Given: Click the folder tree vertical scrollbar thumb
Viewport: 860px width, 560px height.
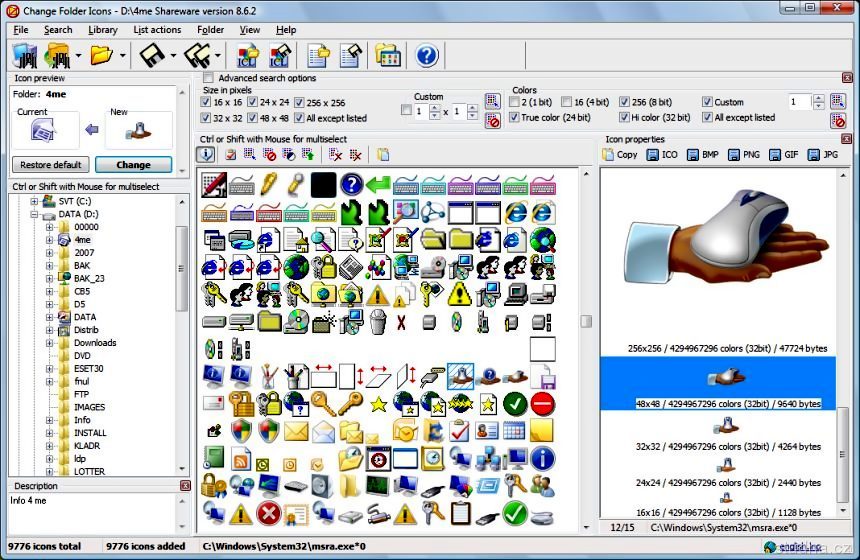Looking at the screenshot, I should 182,269.
